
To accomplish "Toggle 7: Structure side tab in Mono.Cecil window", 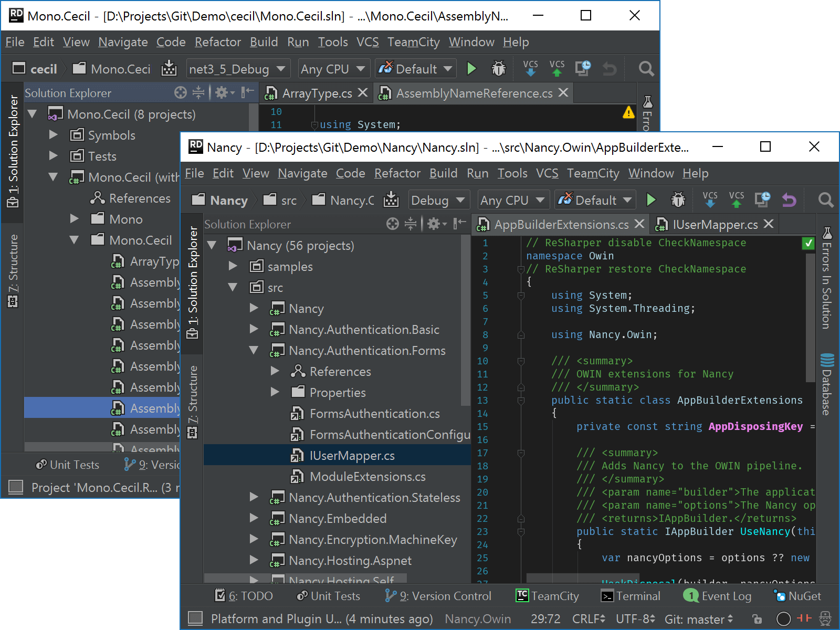I will (x=13, y=270).
